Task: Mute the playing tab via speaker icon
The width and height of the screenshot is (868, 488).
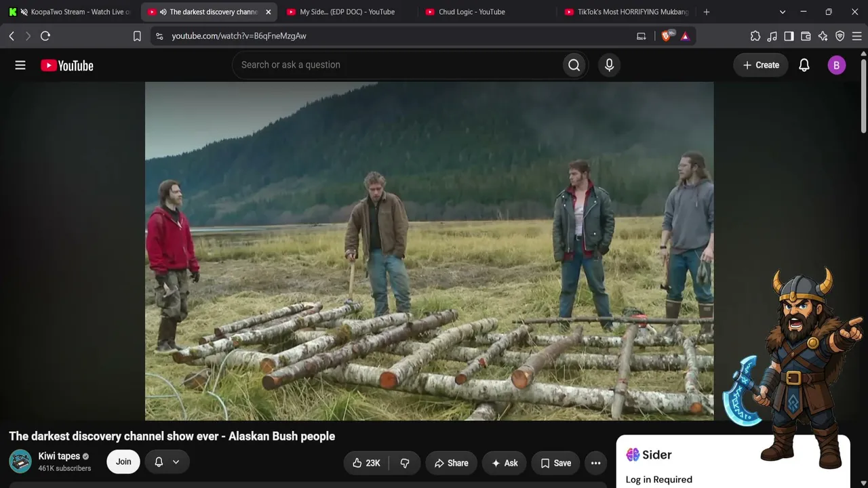Action: pyautogui.click(x=163, y=12)
